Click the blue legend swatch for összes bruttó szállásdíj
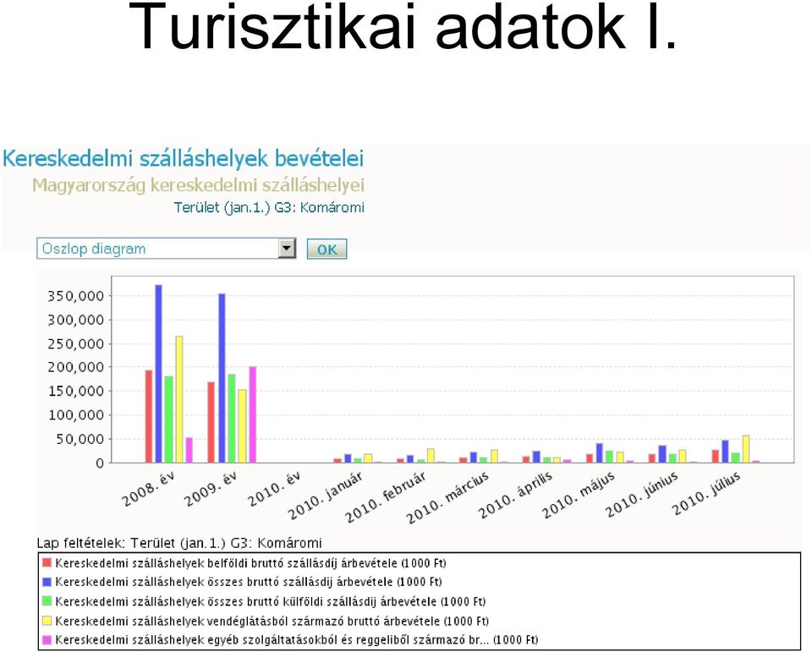 (47, 582)
